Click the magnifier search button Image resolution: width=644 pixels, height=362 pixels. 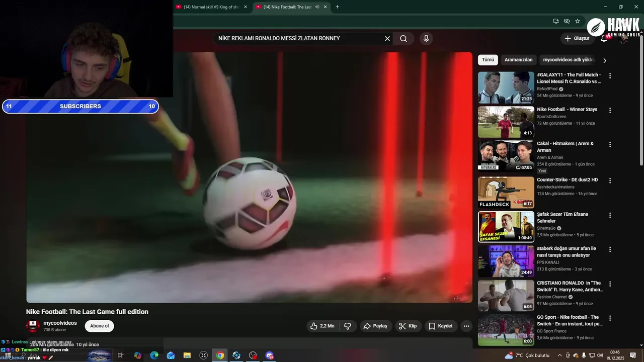click(x=404, y=38)
